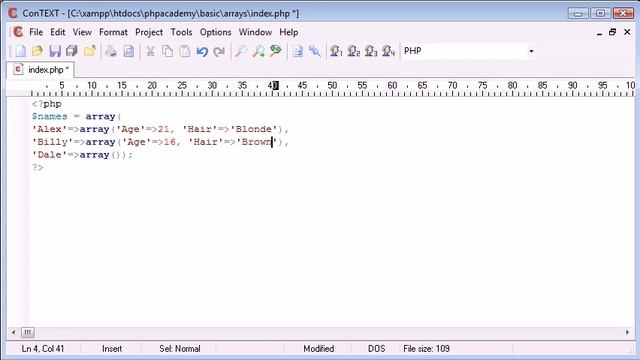Open a file using the folder icon

tap(38, 51)
